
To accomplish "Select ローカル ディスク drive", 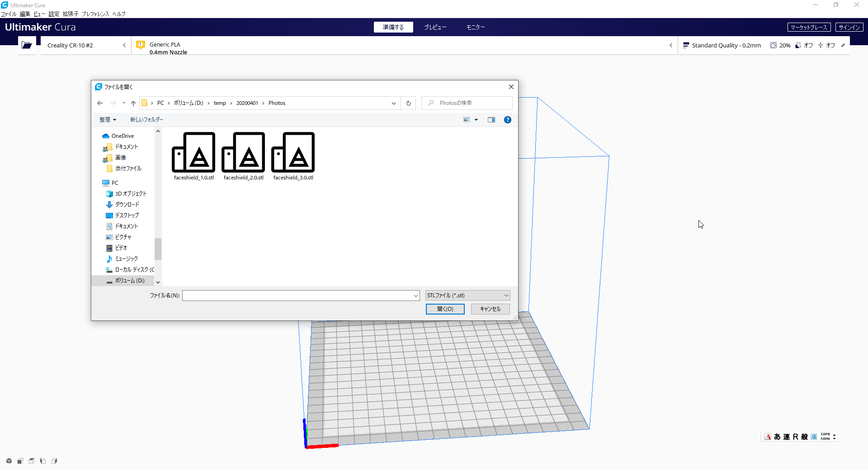I will click(129, 270).
